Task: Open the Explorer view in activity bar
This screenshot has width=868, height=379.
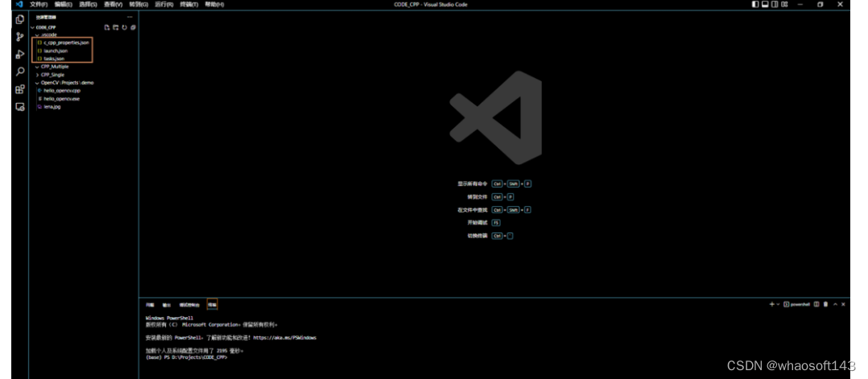Action: coord(20,19)
